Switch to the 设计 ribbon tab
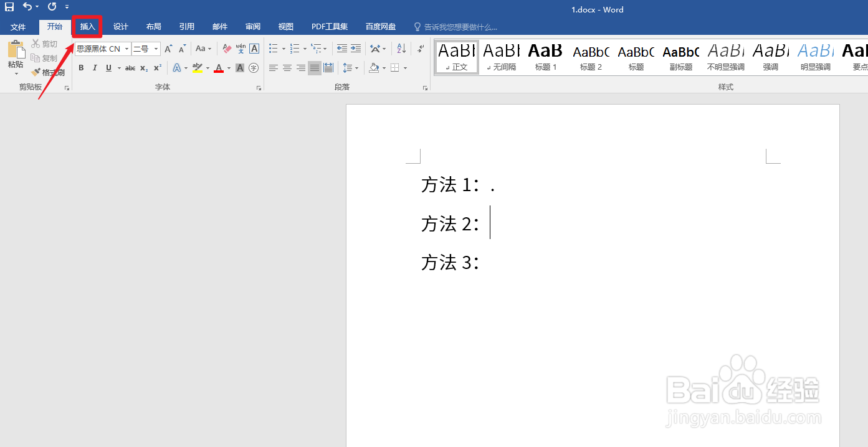 [120, 27]
